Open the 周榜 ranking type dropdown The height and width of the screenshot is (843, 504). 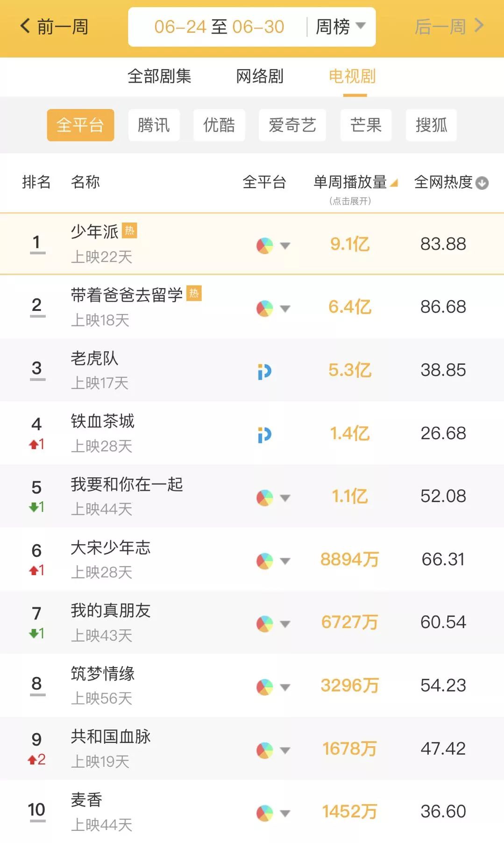[341, 27]
